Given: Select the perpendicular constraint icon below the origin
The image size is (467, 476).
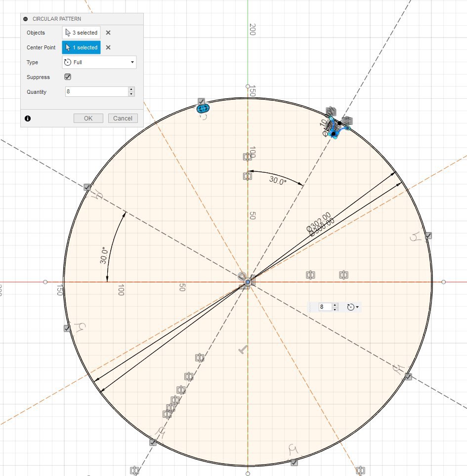Looking at the screenshot, I should (x=243, y=350).
